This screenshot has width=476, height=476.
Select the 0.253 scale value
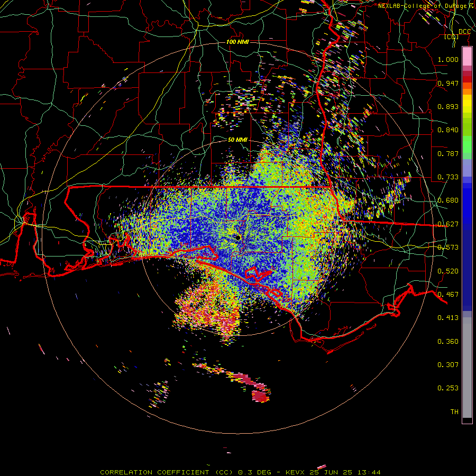pyautogui.click(x=448, y=388)
